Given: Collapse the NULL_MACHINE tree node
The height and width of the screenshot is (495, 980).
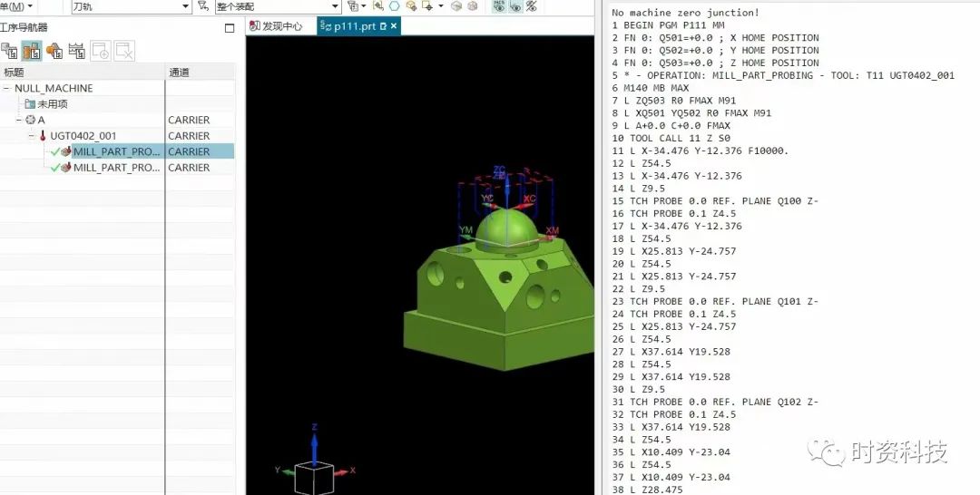Looking at the screenshot, I should coord(7,89).
